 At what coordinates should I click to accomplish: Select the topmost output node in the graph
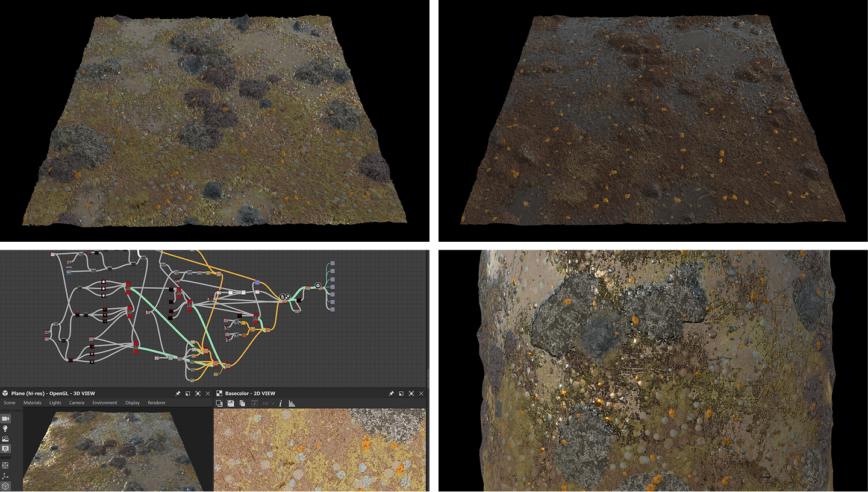click(x=333, y=263)
